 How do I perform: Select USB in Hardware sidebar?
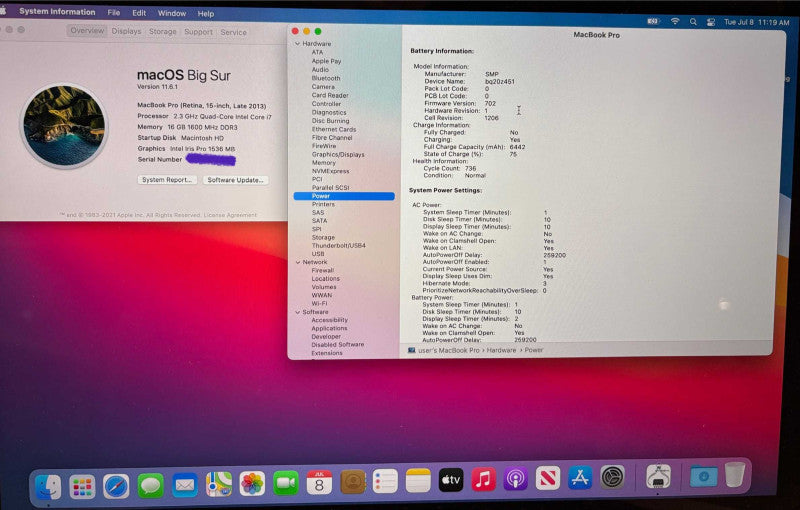318,254
